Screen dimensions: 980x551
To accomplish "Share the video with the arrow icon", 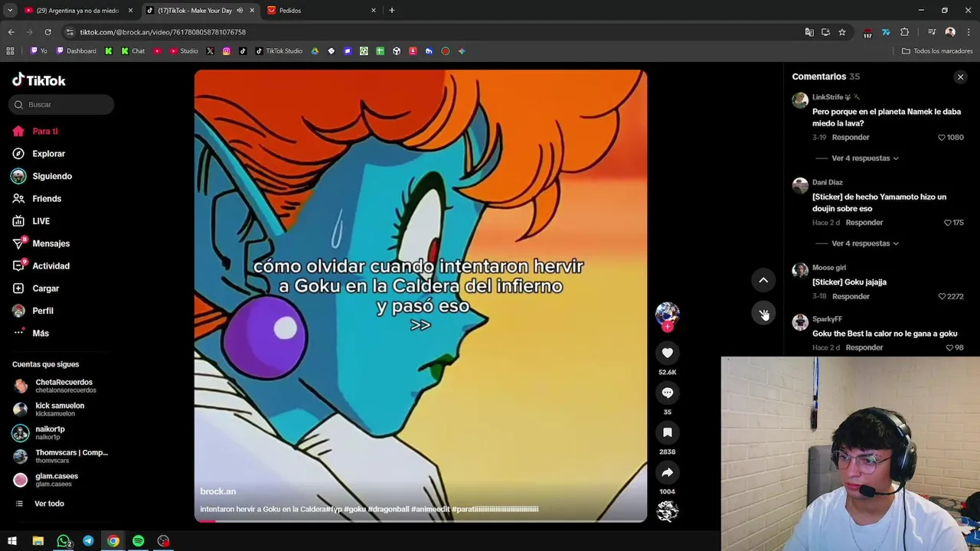I will 668,472.
